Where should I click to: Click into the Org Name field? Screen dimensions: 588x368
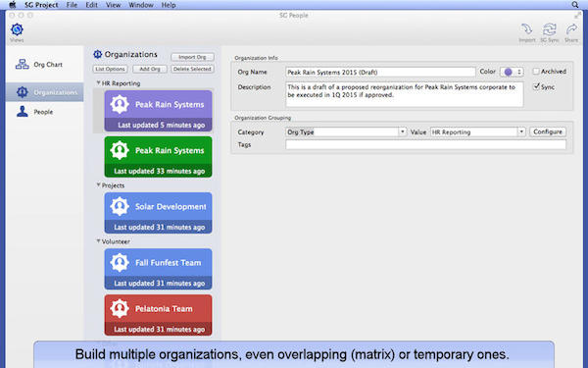[x=380, y=72]
